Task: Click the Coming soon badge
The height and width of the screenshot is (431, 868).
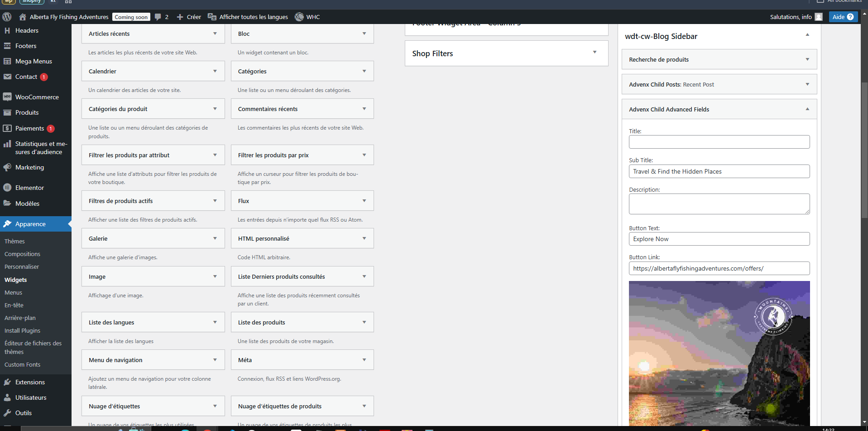Action: [x=131, y=17]
